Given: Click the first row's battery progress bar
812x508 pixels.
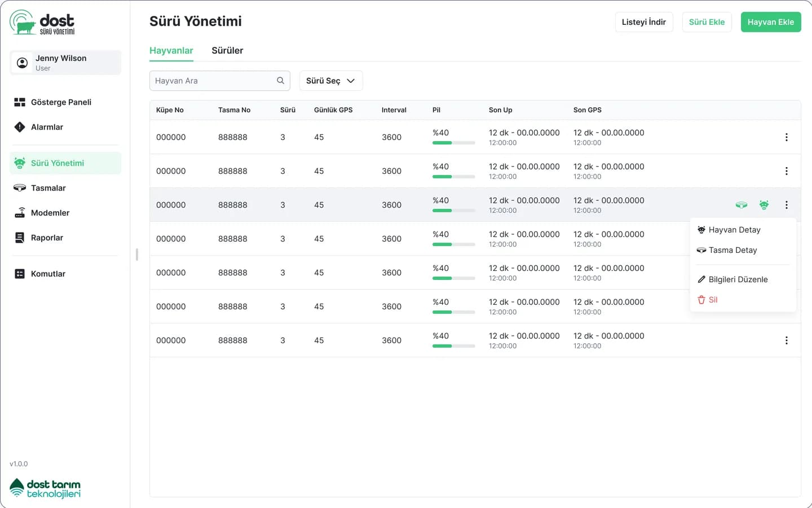Looking at the screenshot, I should (x=454, y=143).
